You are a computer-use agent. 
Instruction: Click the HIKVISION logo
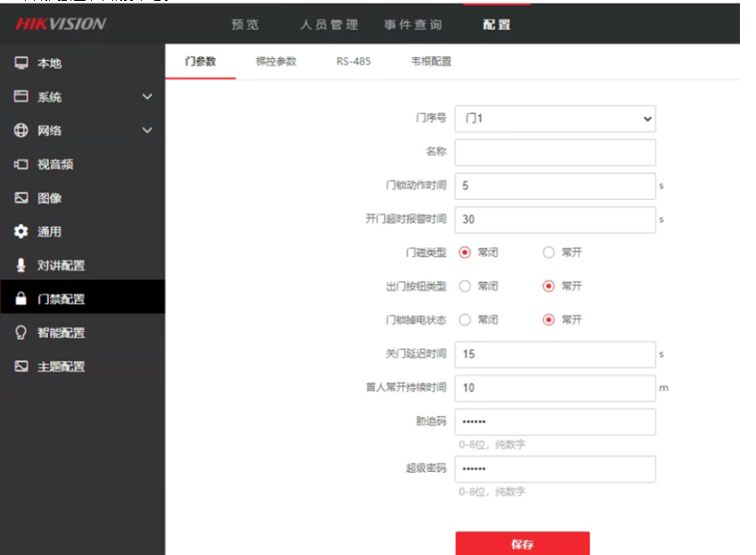point(60,24)
